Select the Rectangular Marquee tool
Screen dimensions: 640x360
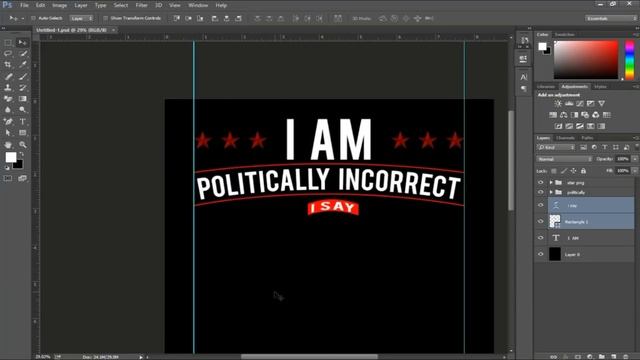click(8, 42)
